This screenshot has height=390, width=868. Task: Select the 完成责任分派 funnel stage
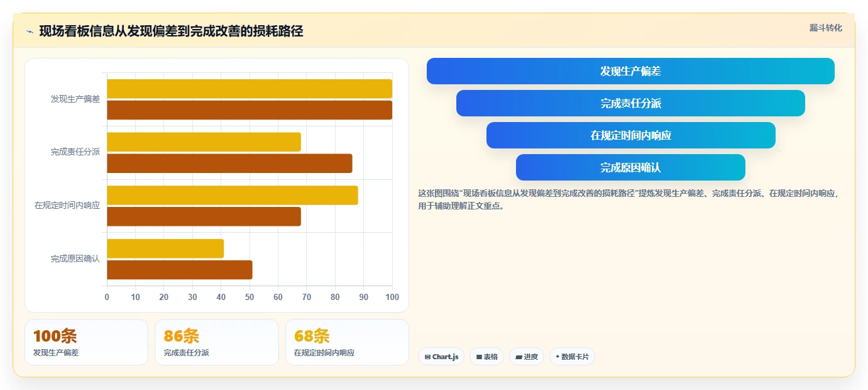click(630, 103)
